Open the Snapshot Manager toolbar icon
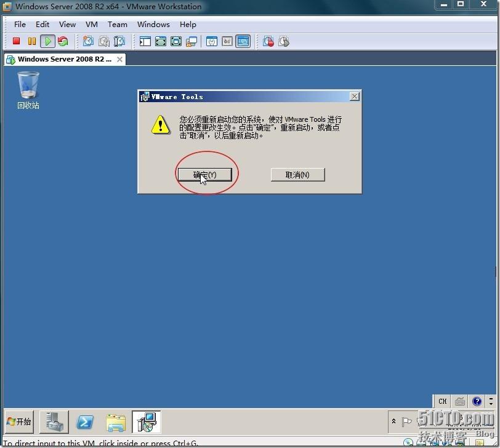The width and height of the screenshot is (500, 448). coord(119,41)
